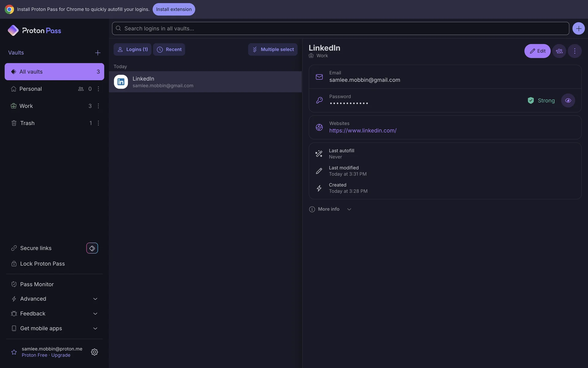588x368 pixels.
Task: Open the sharing icon beside the Edit button
Action: [x=559, y=51]
